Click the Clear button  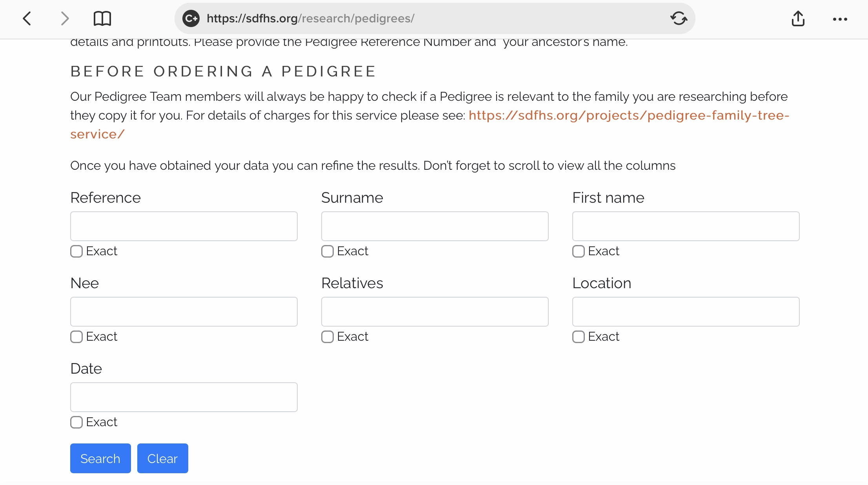click(162, 458)
